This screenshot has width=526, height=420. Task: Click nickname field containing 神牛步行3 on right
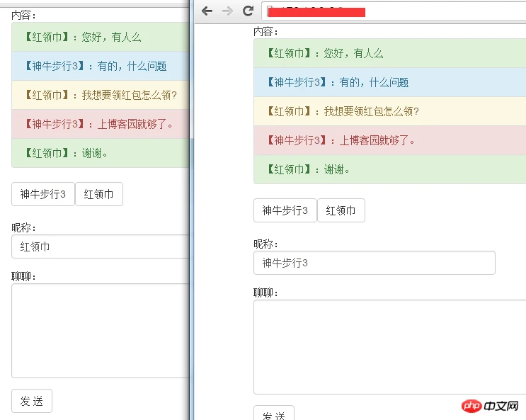(374, 263)
